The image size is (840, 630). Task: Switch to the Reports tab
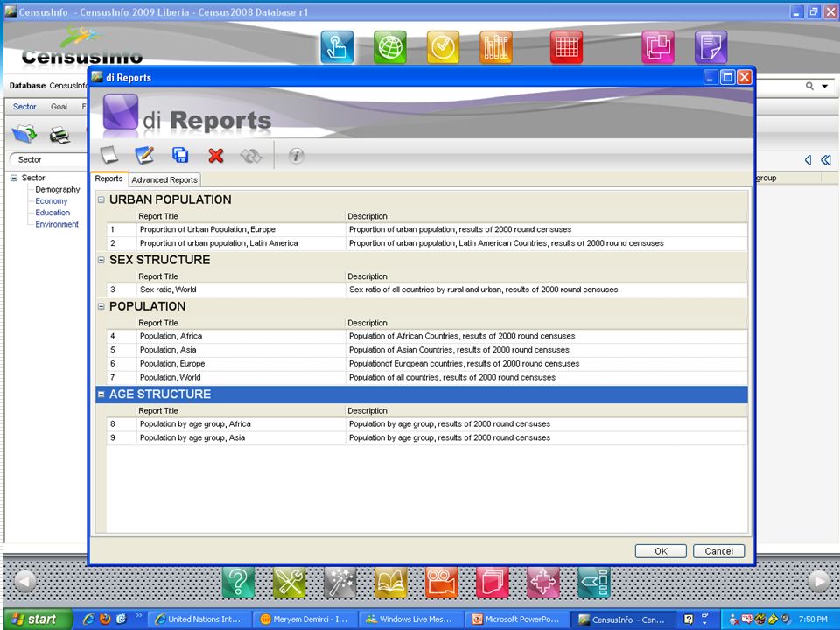click(108, 178)
